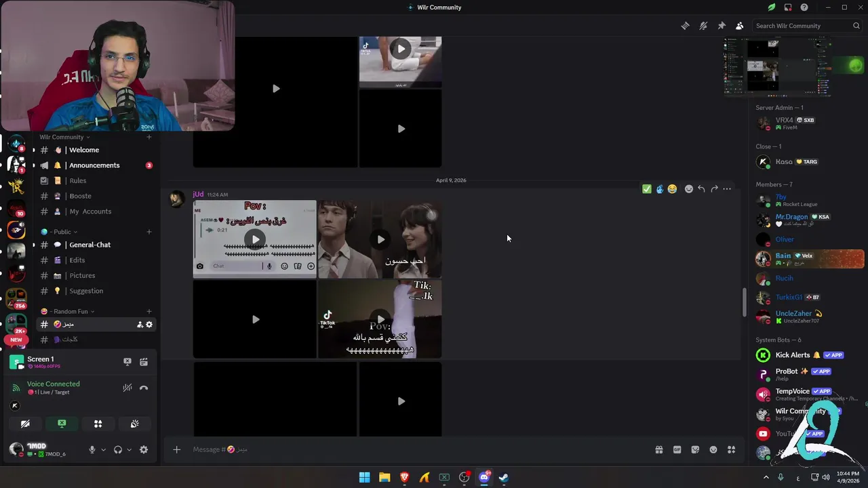Image resolution: width=868 pixels, height=488 pixels.
Task: Toggle camera on in voice panel
Action: tap(25, 424)
